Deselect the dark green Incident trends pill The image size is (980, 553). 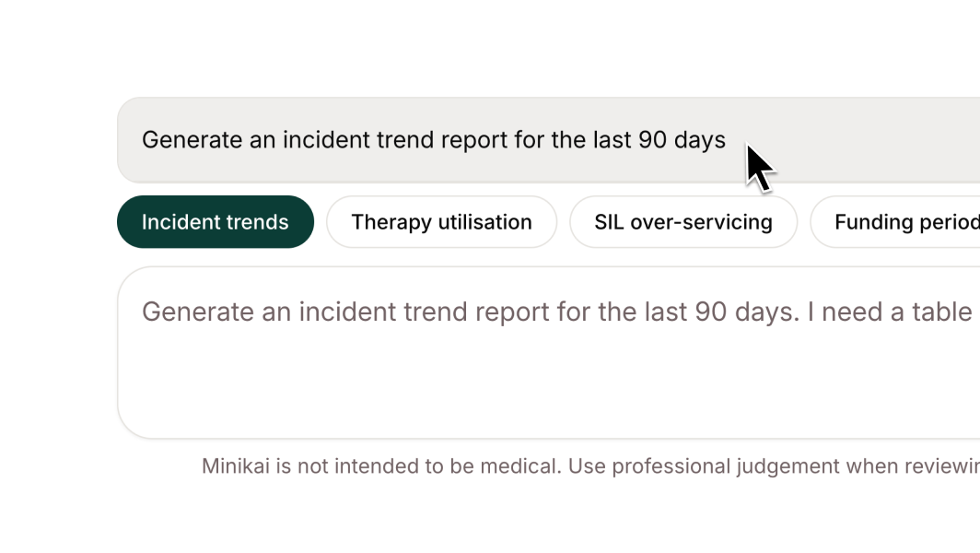coord(215,222)
